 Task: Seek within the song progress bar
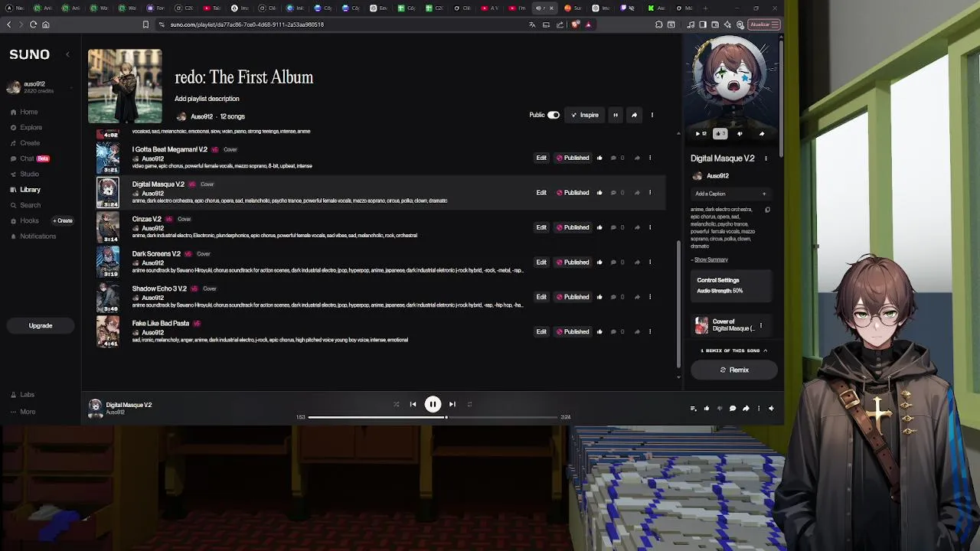[x=433, y=417]
